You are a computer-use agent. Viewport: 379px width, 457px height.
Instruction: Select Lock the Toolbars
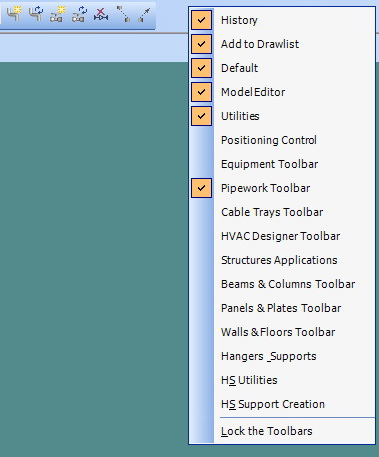click(x=282, y=431)
